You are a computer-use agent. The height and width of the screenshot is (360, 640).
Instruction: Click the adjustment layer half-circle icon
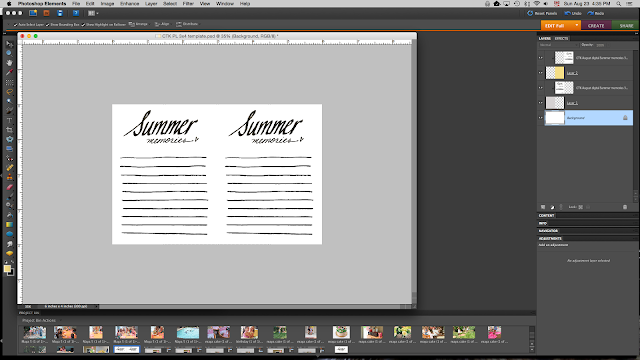552,207
